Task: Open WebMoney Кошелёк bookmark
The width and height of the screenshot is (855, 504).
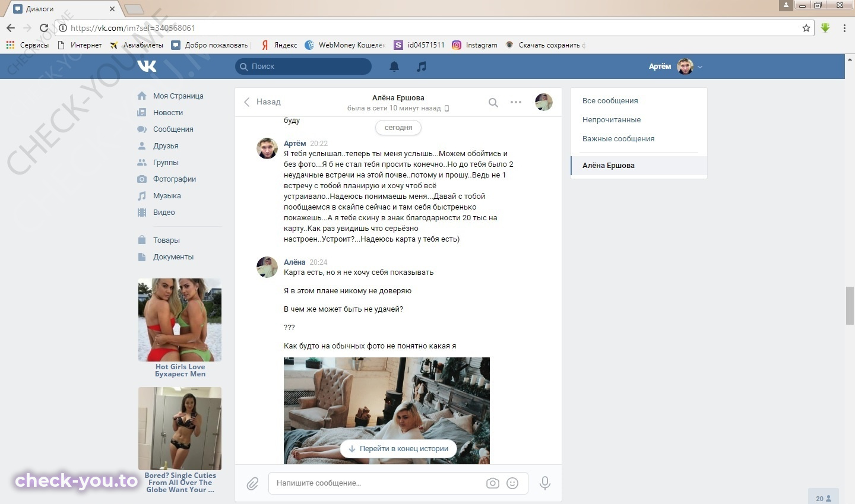Action: (345, 45)
